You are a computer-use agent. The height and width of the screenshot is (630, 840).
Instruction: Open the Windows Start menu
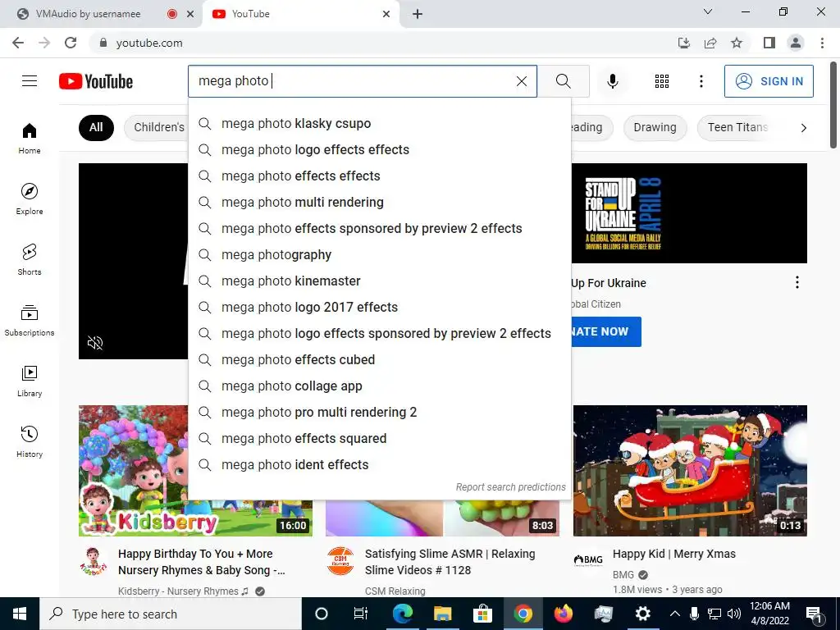tap(20, 614)
